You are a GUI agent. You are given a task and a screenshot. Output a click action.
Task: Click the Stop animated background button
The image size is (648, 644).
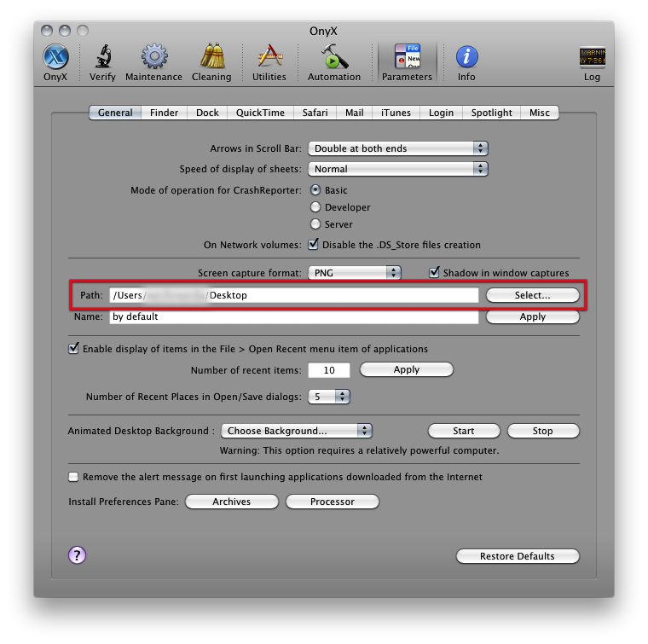pyautogui.click(x=543, y=431)
